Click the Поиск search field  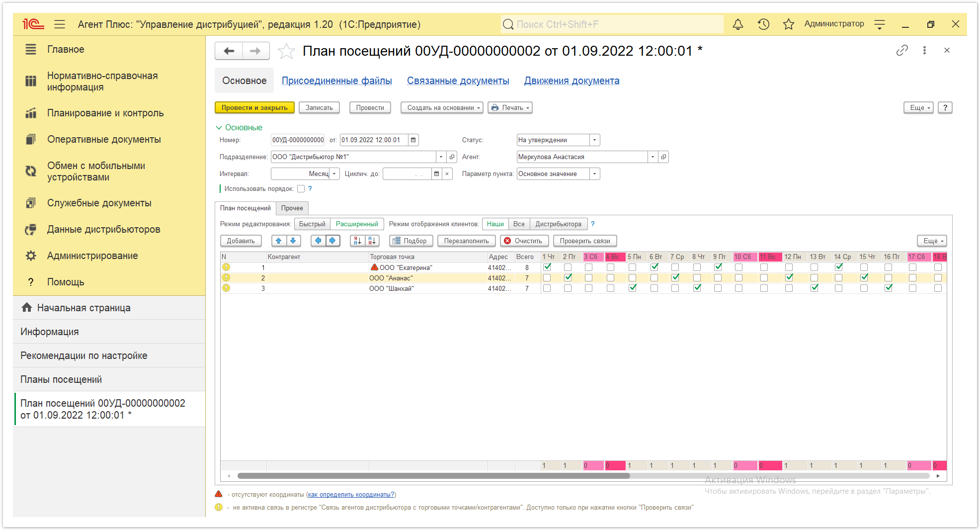click(x=612, y=24)
